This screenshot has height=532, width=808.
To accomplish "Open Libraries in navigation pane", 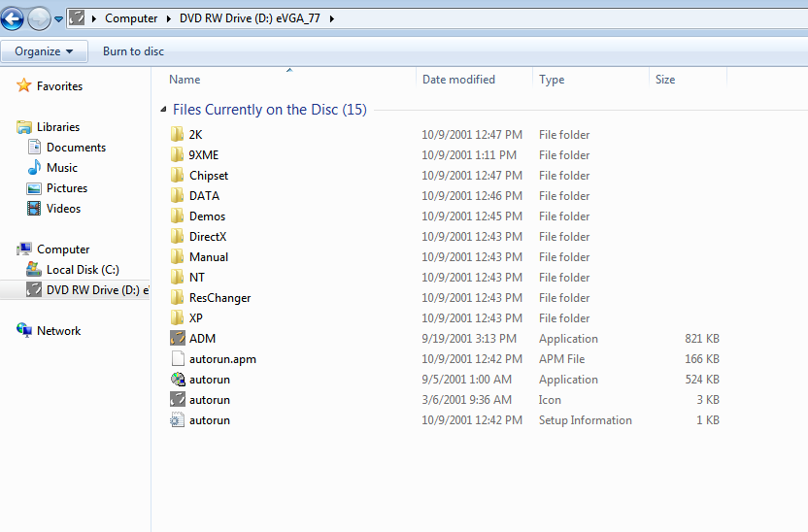I will coord(58,127).
